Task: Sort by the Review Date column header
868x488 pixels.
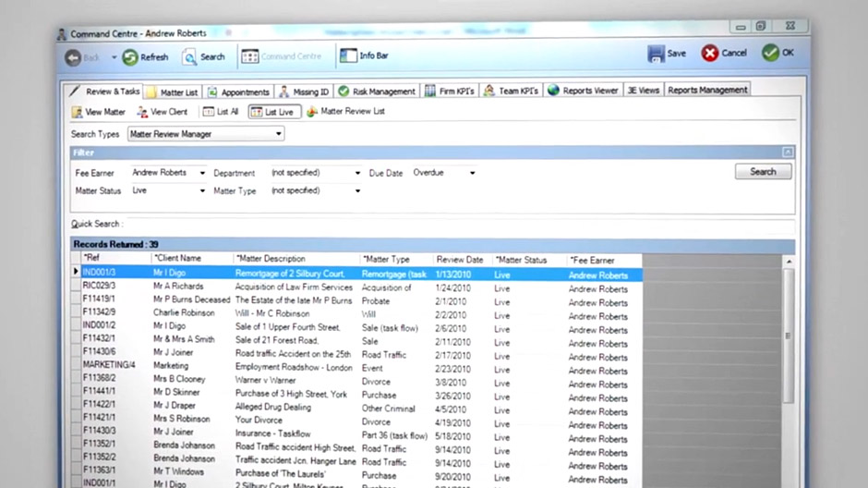Action: pos(462,259)
